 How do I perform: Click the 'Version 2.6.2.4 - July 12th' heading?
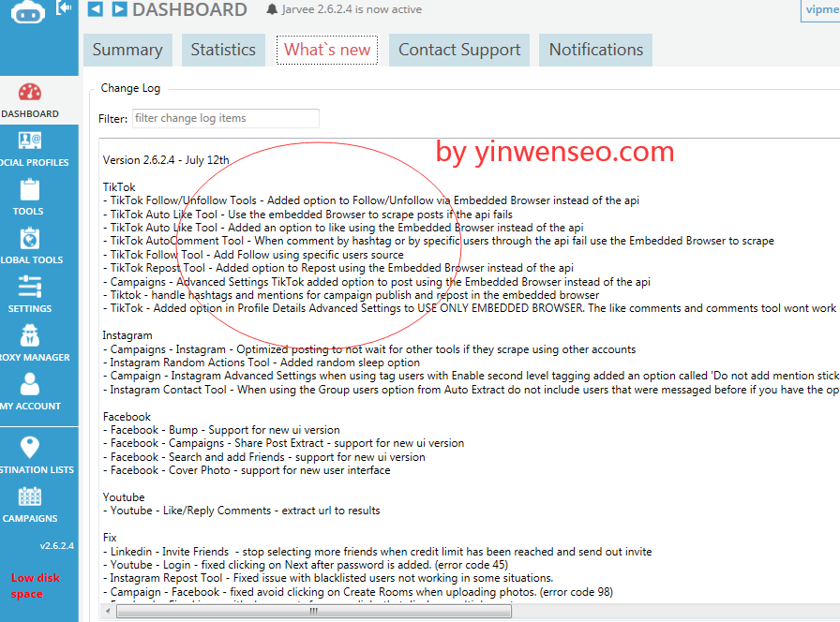(166, 160)
